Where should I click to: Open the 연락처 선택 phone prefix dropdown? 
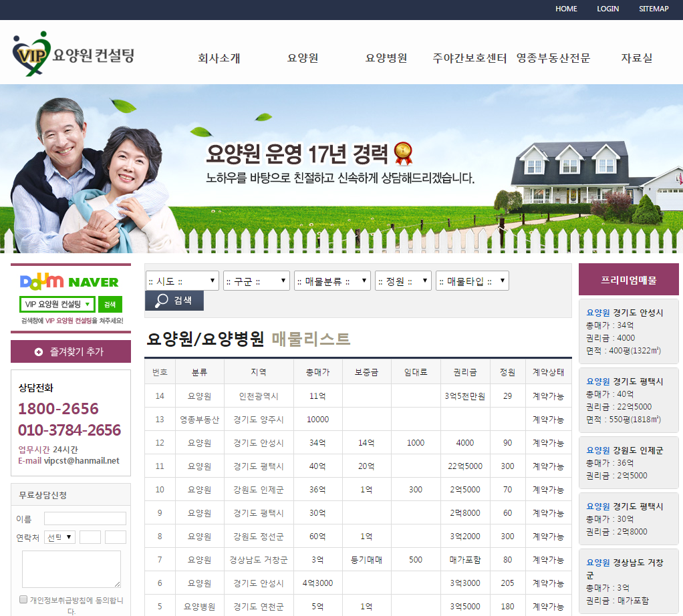(60, 537)
